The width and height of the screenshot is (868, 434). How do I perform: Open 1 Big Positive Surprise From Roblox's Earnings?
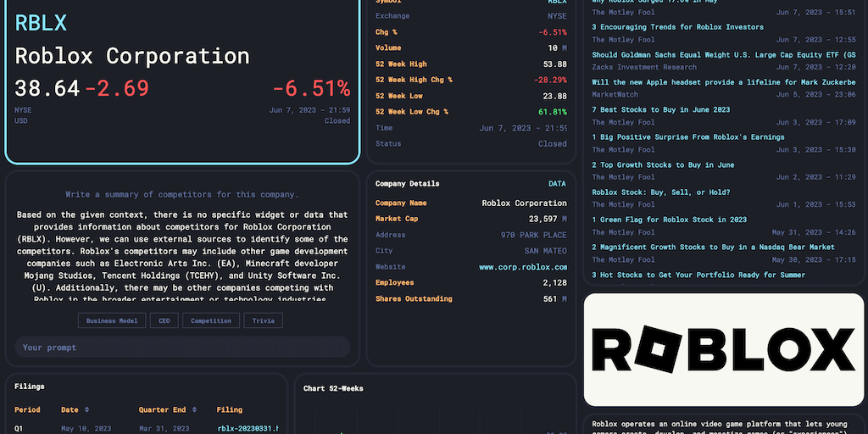click(688, 137)
